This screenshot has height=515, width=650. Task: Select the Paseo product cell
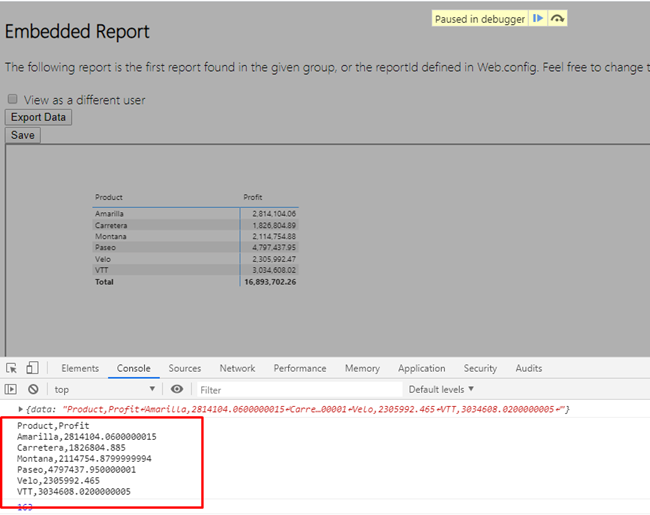coord(105,248)
